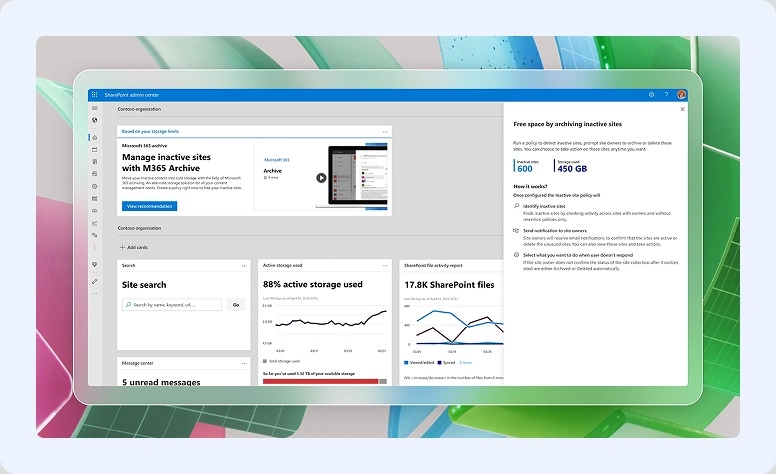
Task: Open the Sites window icon in the sidebar
Action: (95, 149)
